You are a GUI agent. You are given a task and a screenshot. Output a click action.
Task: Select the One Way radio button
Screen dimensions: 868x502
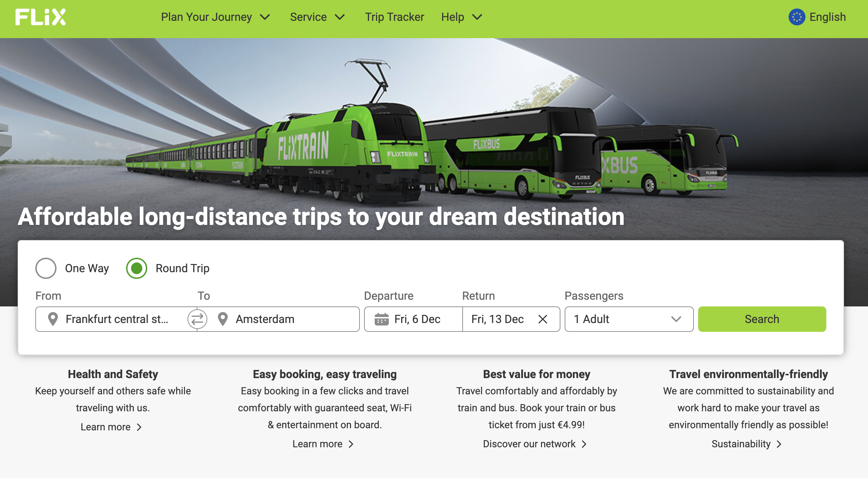pos(46,268)
